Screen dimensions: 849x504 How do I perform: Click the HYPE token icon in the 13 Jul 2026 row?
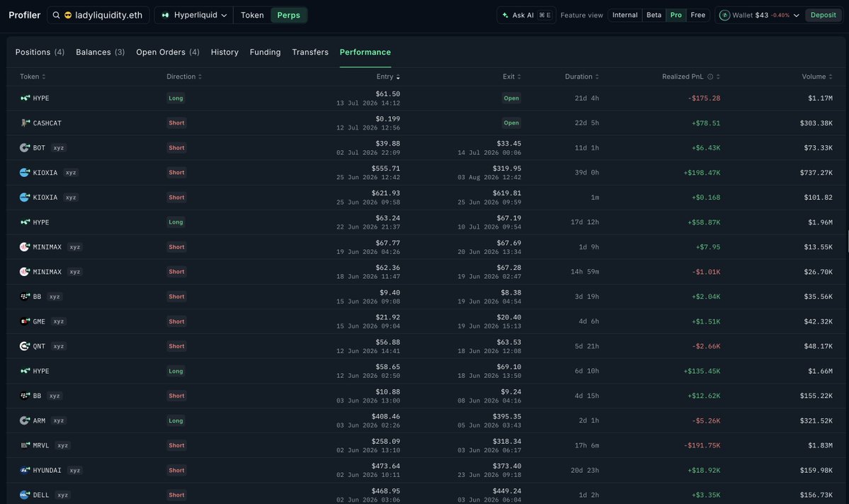(25, 98)
